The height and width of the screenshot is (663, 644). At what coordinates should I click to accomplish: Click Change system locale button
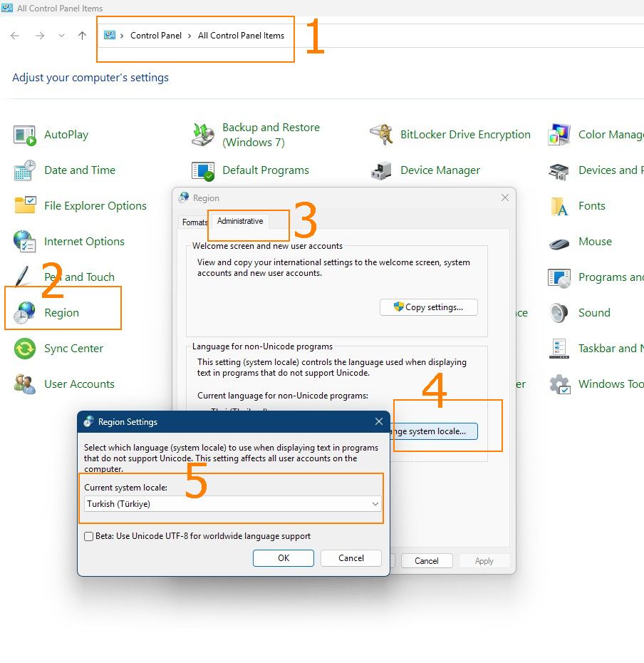(435, 431)
